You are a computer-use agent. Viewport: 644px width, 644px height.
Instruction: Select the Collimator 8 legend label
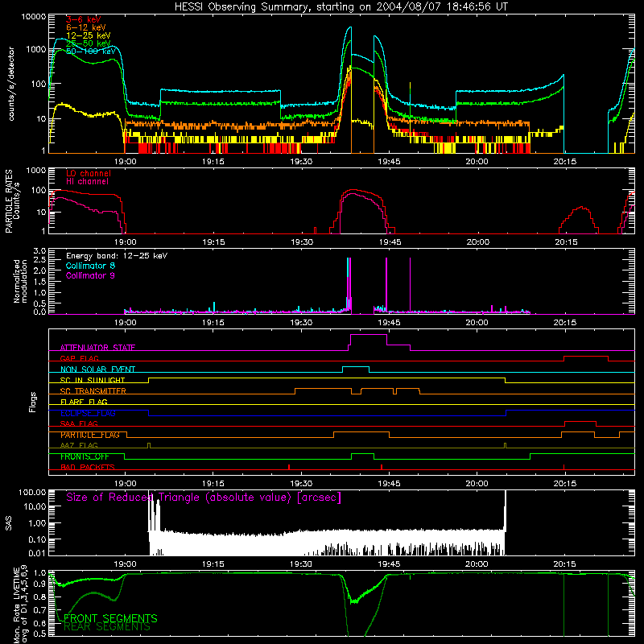click(90, 266)
